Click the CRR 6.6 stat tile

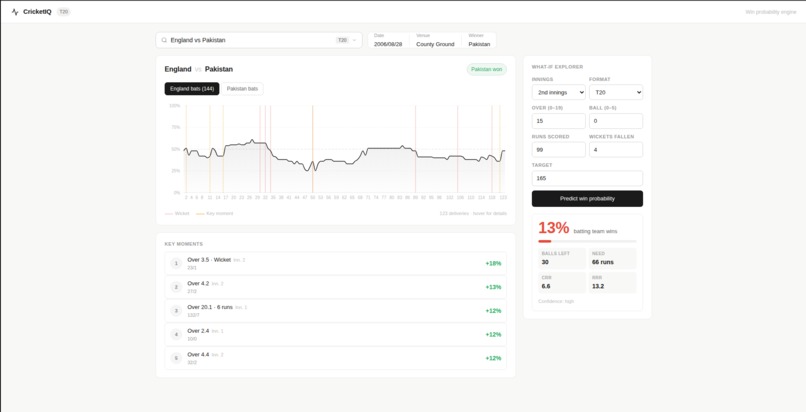click(x=561, y=283)
